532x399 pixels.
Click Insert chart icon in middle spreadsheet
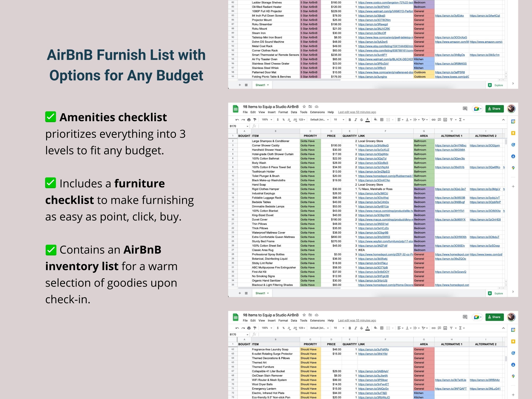pos(445,120)
